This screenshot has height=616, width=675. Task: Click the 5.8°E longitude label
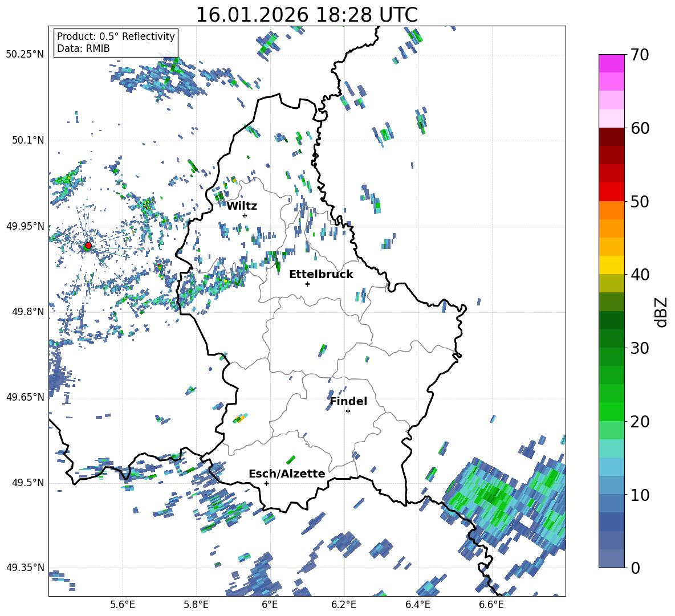pos(196,605)
